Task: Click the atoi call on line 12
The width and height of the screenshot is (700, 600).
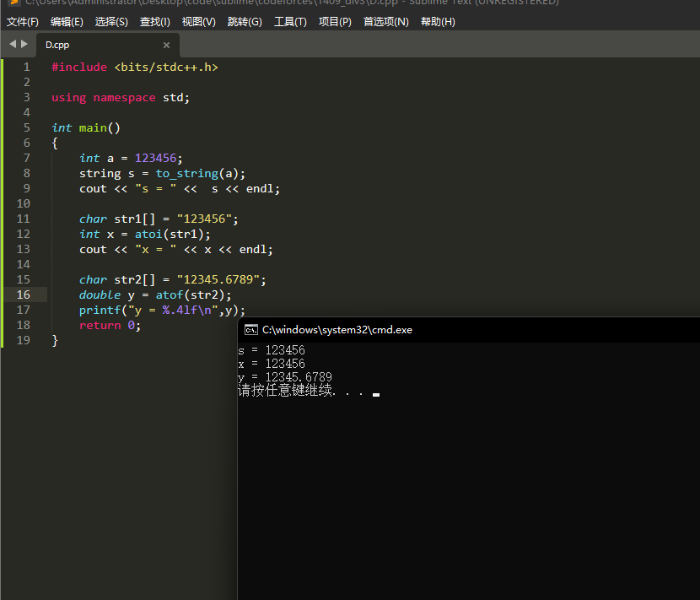Action: [x=148, y=234]
